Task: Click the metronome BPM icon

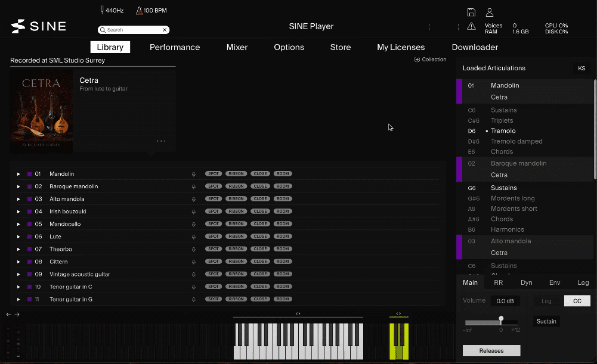Action: [139, 11]
